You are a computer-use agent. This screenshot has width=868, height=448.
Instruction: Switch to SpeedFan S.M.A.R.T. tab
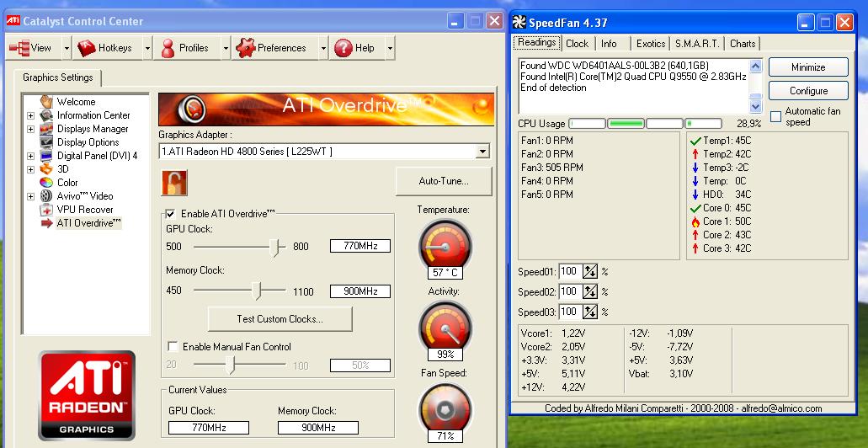coord(697,43)
